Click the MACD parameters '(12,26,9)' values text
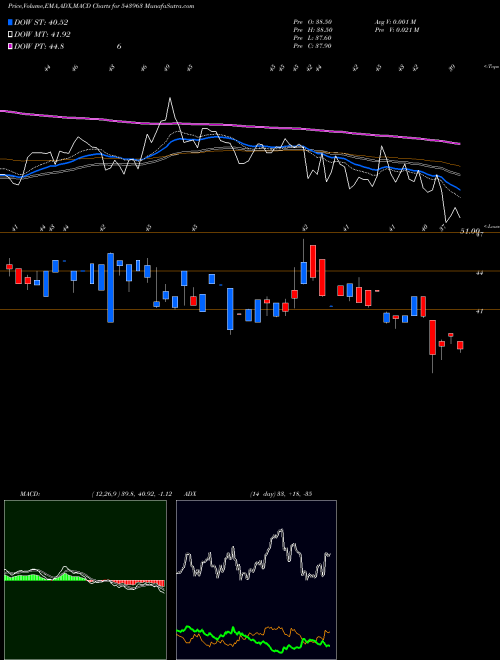Image resolution: width=500 pixels, height=660 pixels. (131, 494)
